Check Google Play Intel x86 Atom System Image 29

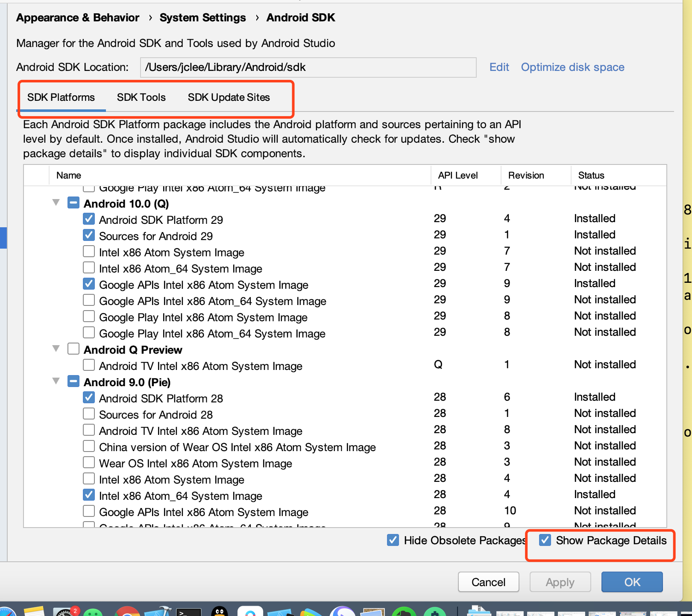[x=89, y=317]
